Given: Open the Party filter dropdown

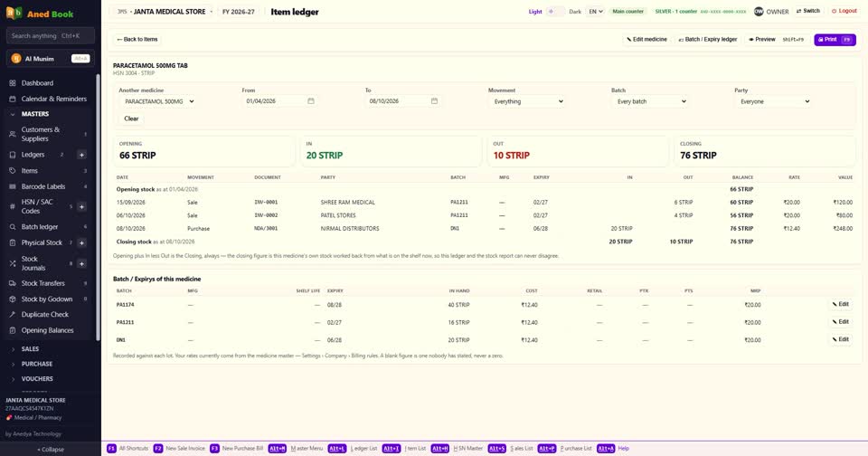Looking at the screenshot, I should (774, 101).
